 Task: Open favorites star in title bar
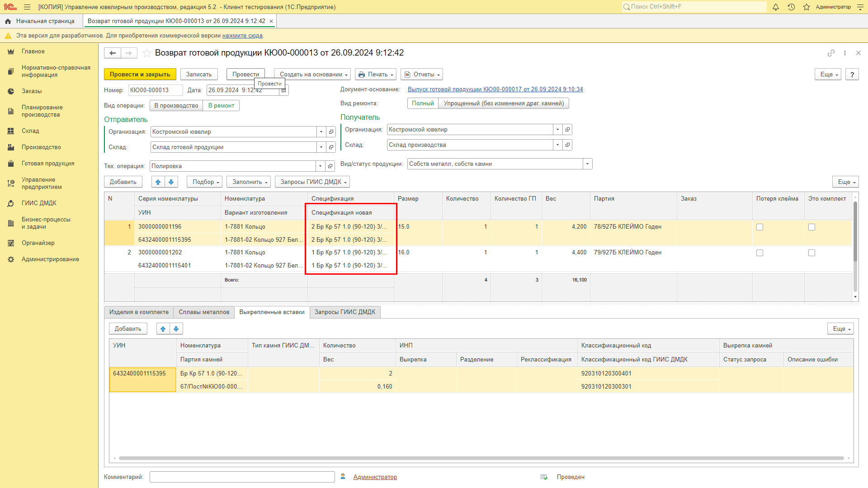click(807, 7)
